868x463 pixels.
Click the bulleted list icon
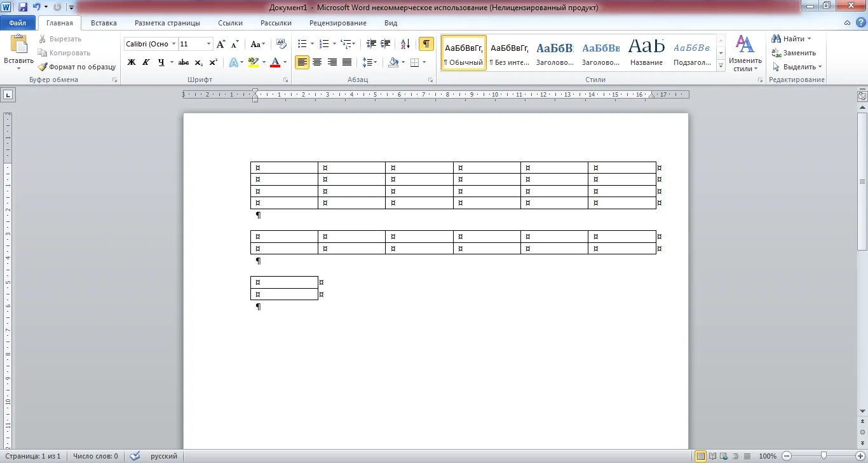point(302,44)
